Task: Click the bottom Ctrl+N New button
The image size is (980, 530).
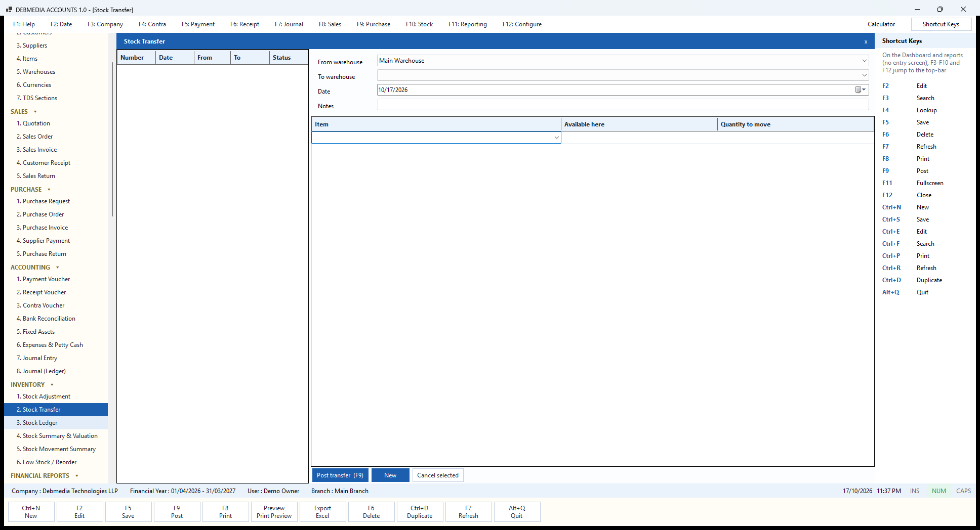Action: coord(31,512)
